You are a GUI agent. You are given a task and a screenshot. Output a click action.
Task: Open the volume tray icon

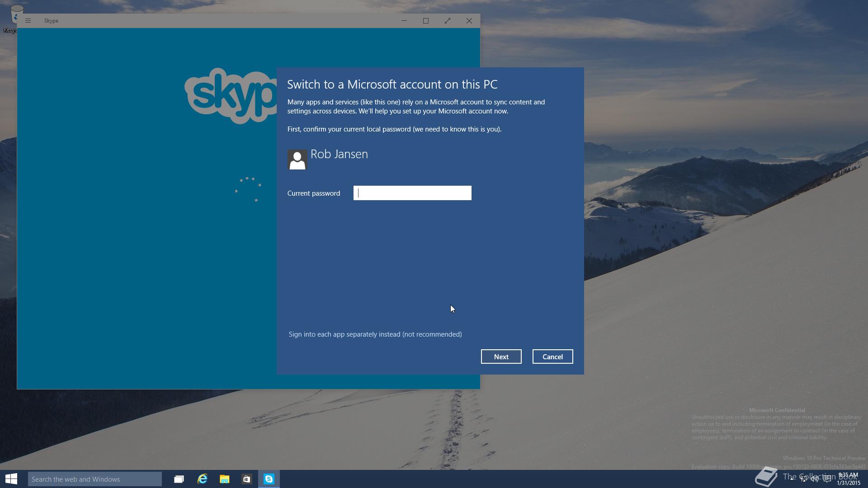[x=815, y=479]
